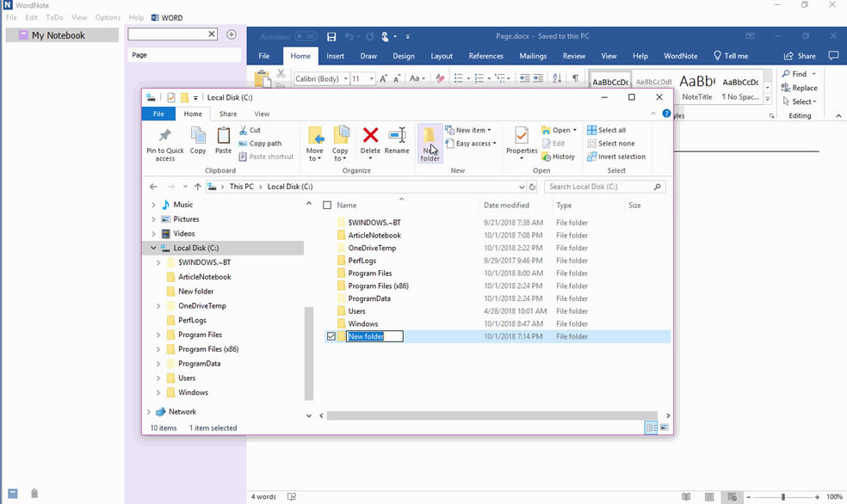Click the Share icon in Word's title area
Image resolution: width=847 pixels, height=504 pixels.
coord(801,55)
